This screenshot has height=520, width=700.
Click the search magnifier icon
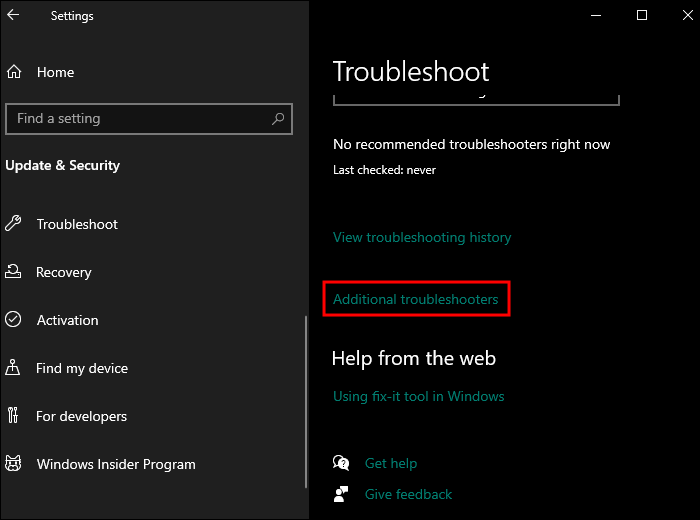click(x=279, y=118)
